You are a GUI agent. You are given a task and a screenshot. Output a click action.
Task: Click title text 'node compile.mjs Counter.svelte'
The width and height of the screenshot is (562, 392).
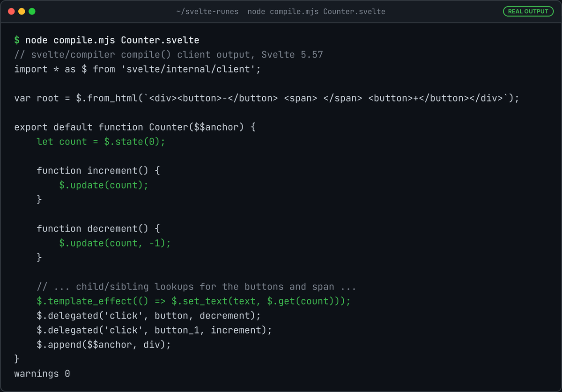coord(316,11)
